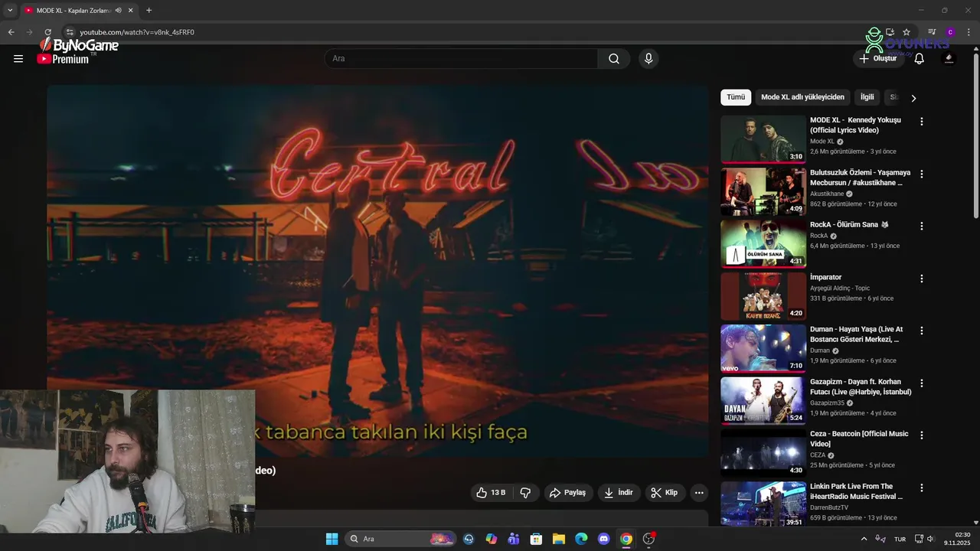Open the tab search dropdown arrow

10,11
